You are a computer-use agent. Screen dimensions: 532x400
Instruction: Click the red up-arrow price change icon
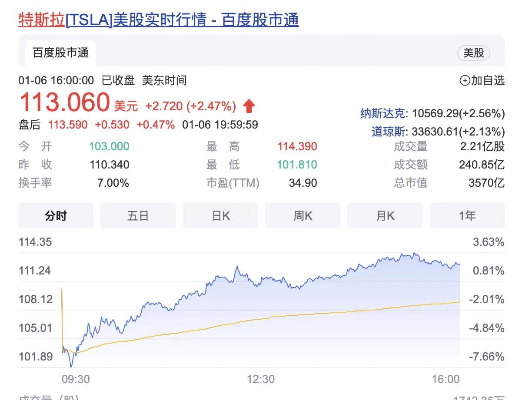[x=249, y=106]
